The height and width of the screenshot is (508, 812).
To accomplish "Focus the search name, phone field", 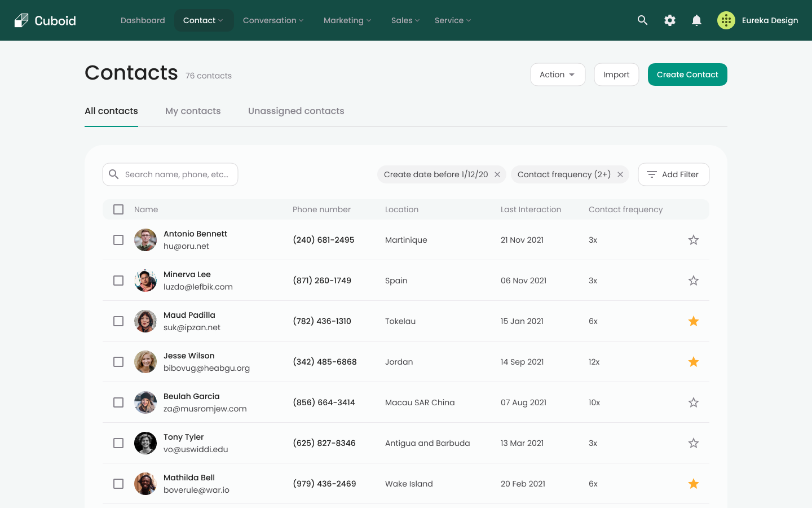I will (176, 174).
